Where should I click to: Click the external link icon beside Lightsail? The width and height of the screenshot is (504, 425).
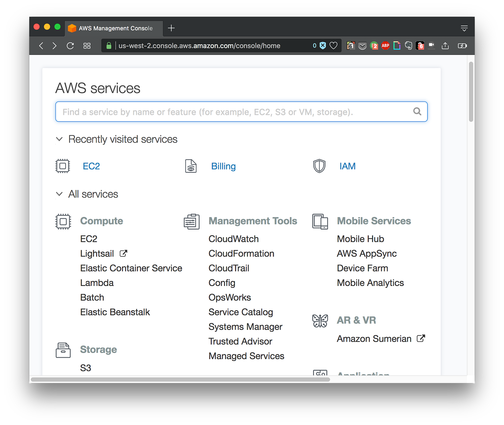tap(123, 253)
